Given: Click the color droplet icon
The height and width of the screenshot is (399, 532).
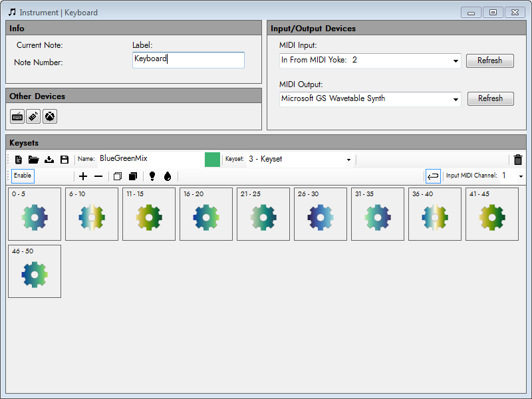Looking at the screenshot, I should pyautogui.click(x=168, y=176).
